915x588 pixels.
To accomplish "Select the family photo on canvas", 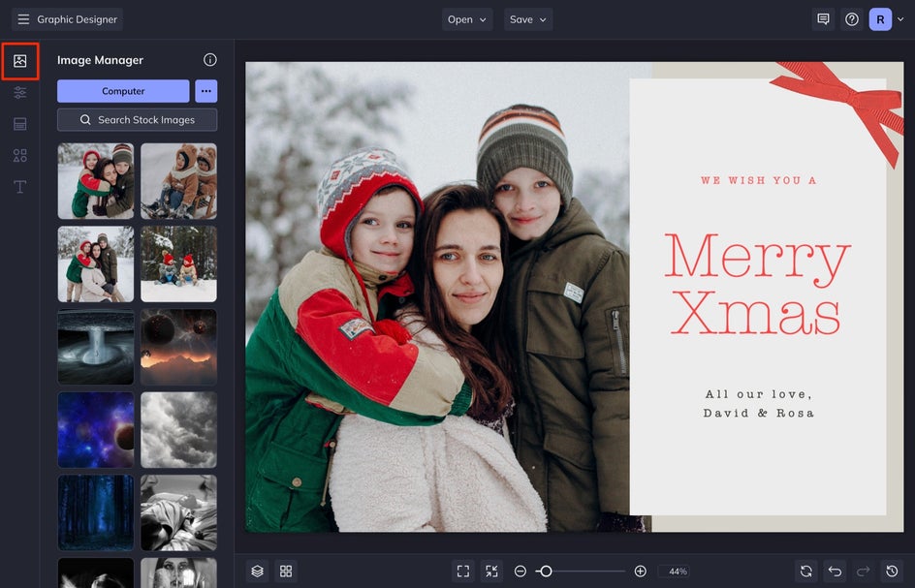I will (438, 297).
